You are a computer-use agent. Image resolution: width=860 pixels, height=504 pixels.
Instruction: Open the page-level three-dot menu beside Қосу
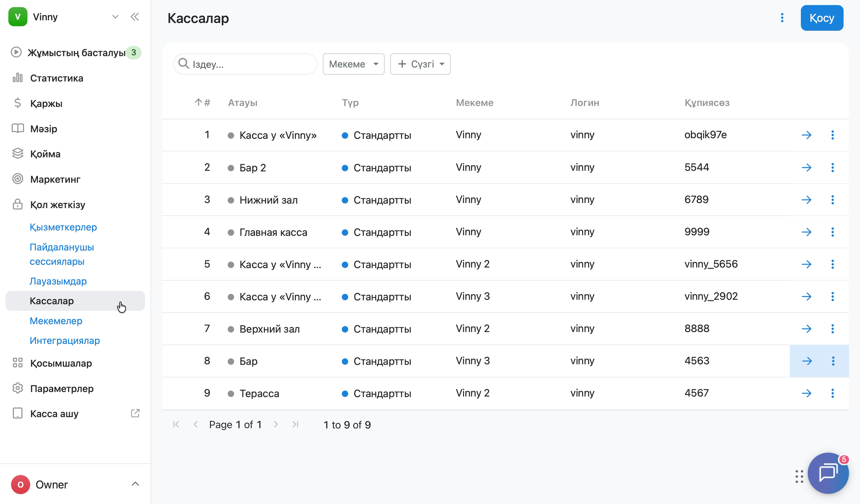tap(782, 18)
